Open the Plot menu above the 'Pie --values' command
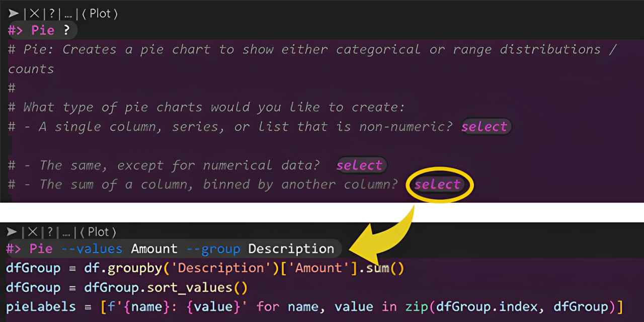 pyautogui.click(x=98, y=232)
